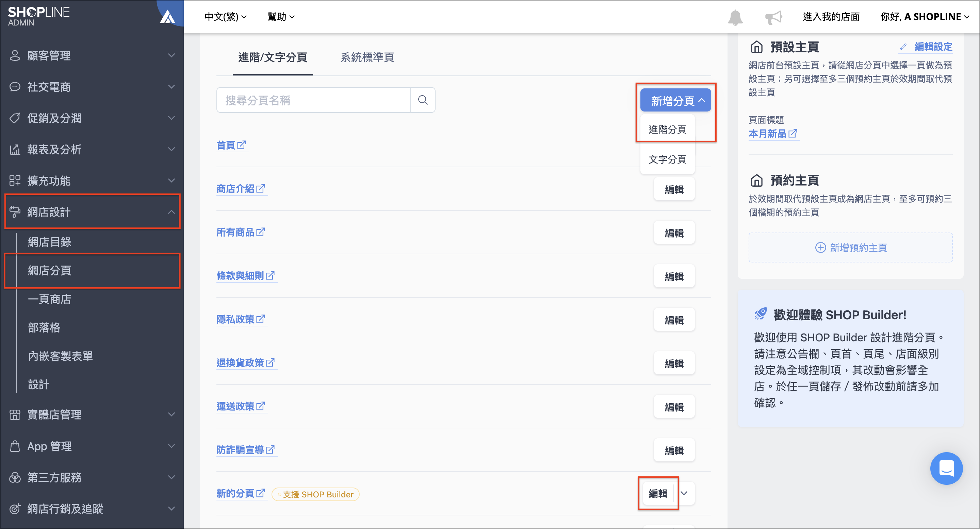Collapse the 網店設計 sidebar menu
This screenshot has width=980, height=529.
point(171,212)
